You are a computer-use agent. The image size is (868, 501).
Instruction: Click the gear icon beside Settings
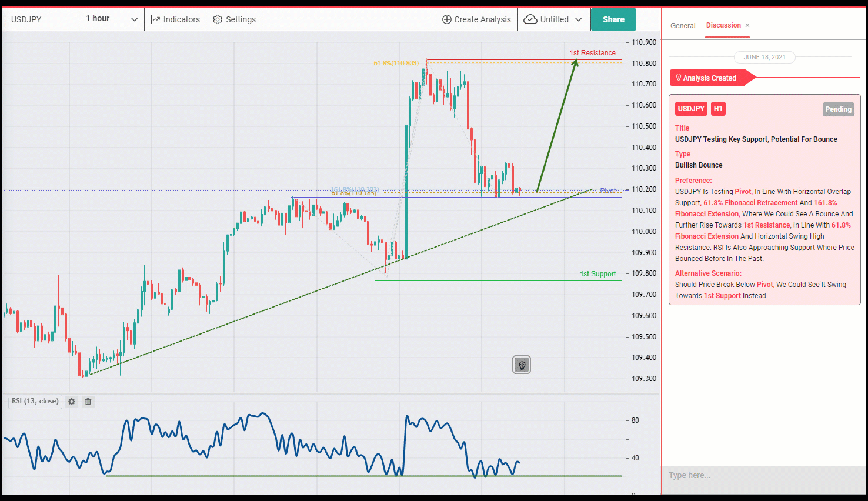(218, 19)
